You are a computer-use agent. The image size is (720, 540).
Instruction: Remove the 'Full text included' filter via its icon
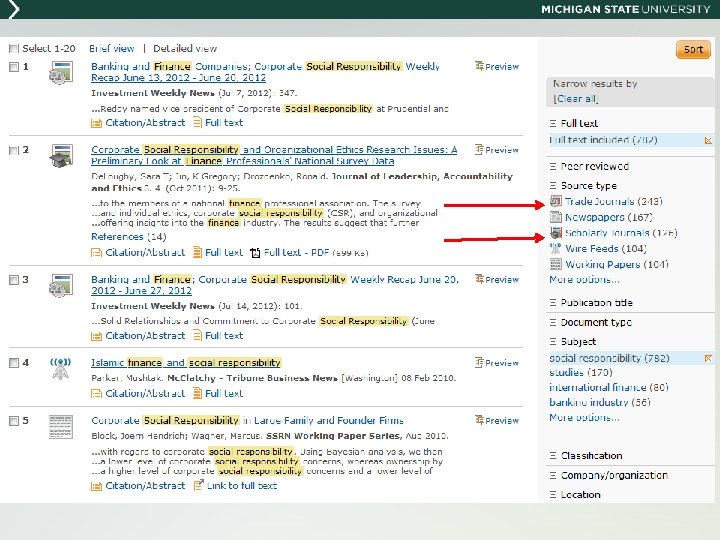pyautogui.click(x=708, y=141)
